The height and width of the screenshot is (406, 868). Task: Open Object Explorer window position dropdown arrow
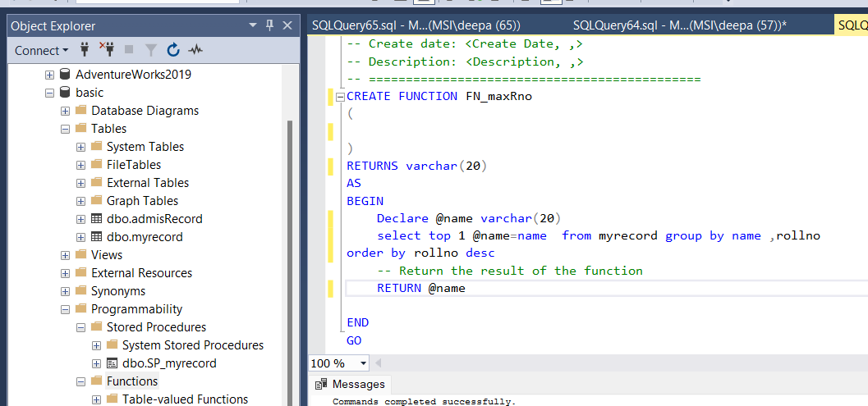point(253,25)
